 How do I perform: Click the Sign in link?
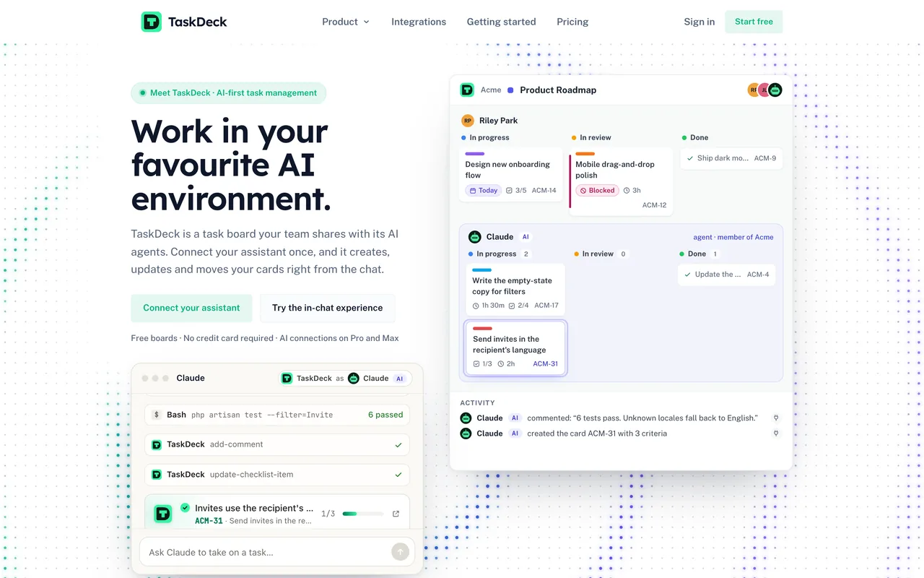699,22
